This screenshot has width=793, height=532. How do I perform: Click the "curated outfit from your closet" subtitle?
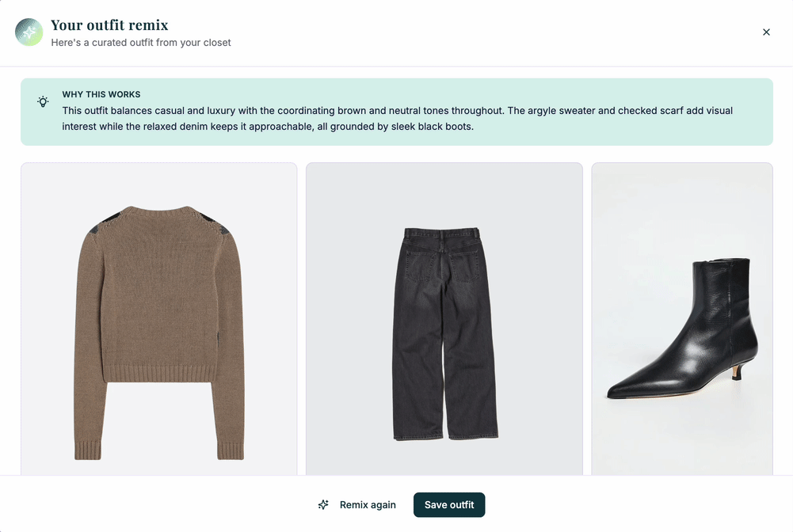tap(141, 43)
